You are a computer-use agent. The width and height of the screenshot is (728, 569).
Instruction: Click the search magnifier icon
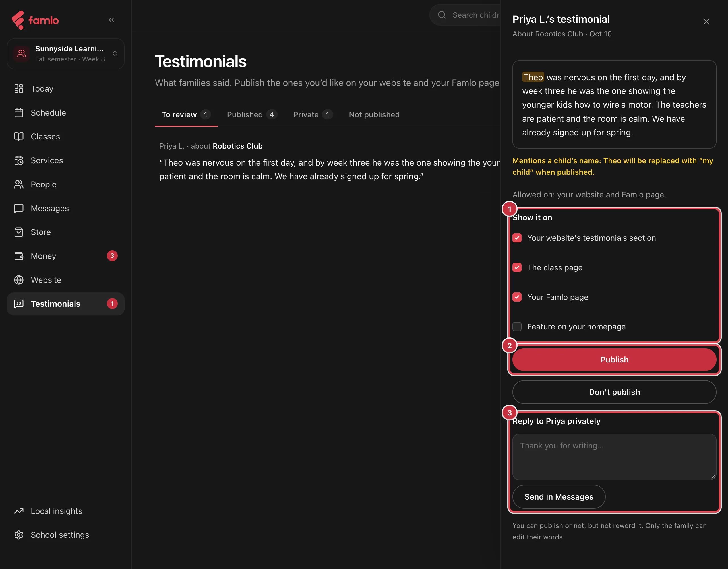pos(442,15)
